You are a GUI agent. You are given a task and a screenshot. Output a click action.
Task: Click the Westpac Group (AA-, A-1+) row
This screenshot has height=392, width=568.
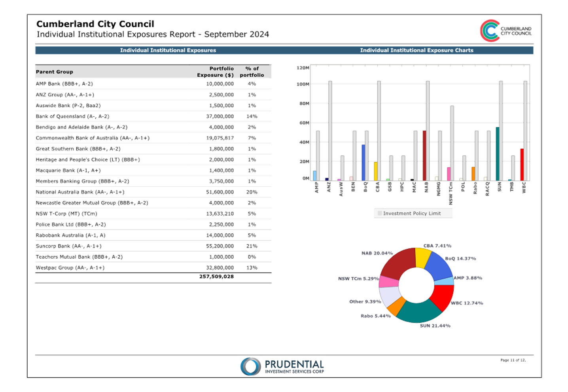click(x=153, y=267)
